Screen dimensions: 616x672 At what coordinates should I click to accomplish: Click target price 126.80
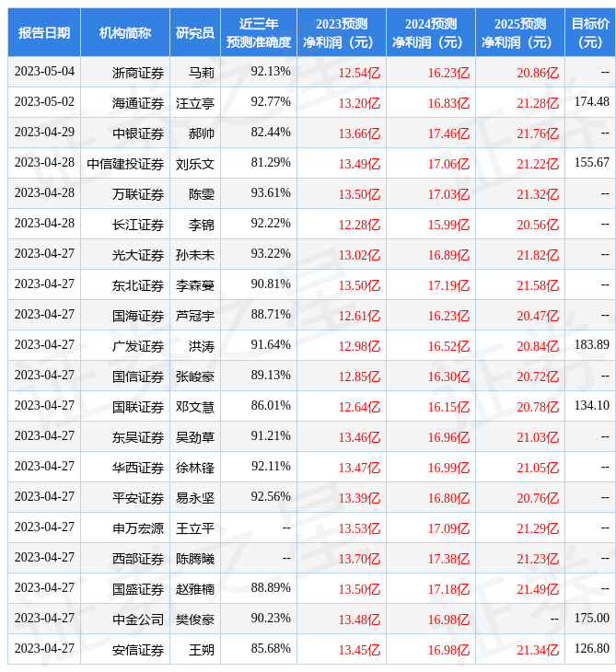591,648
